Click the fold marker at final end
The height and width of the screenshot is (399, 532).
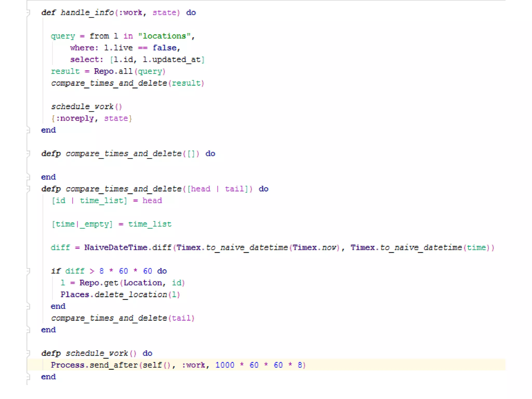28,377
